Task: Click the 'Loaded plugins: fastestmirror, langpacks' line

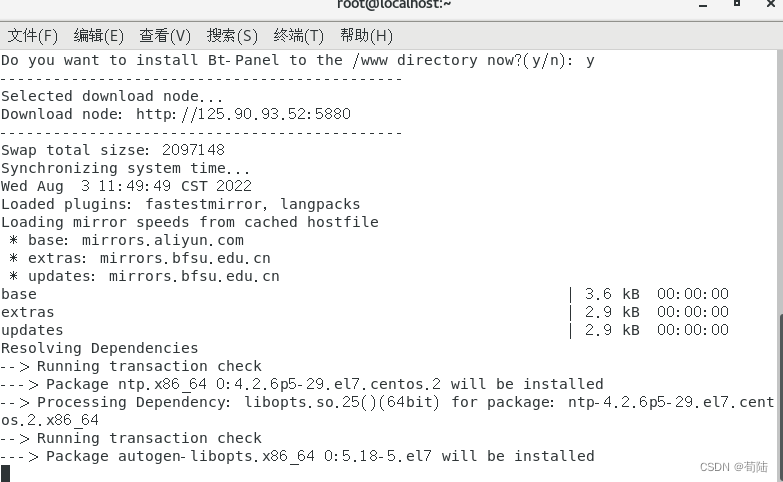Action: (x=180, y=204)
